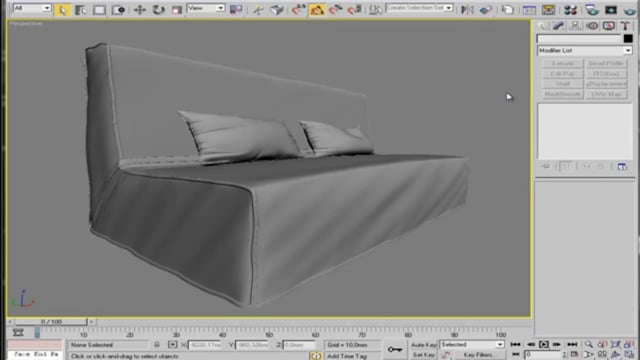This screenshot has height=360, width=640.
Task: Disable the highlighted Angle Snap toggle
Action: [317, 9]
